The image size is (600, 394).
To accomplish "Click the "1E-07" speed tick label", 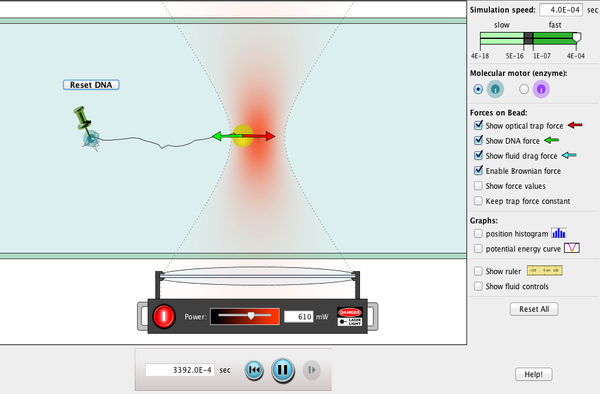I will [x=542, y=56].
